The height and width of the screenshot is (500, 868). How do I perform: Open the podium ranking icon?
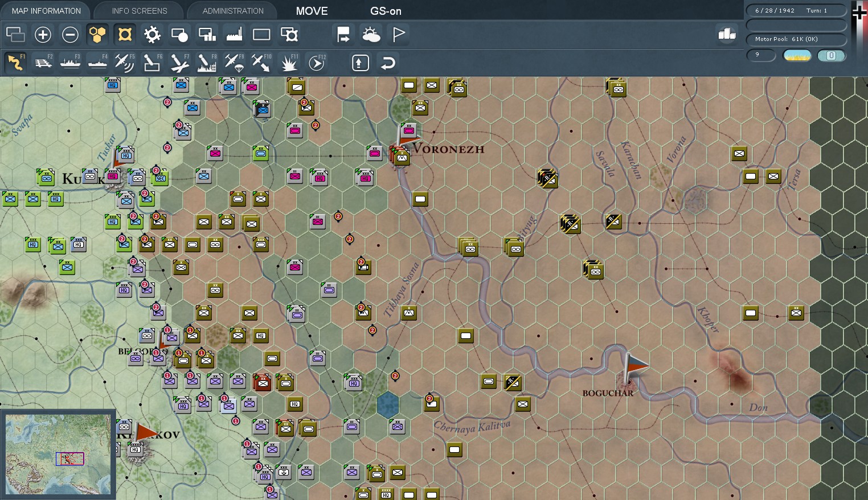click(727, 34)
